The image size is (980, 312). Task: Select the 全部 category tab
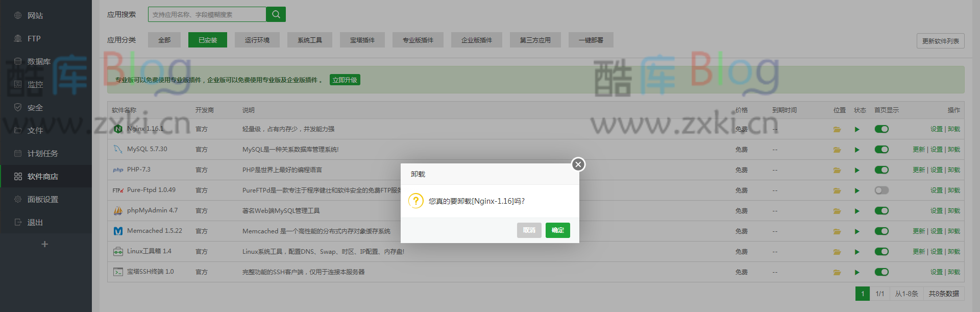pos(164,40)
